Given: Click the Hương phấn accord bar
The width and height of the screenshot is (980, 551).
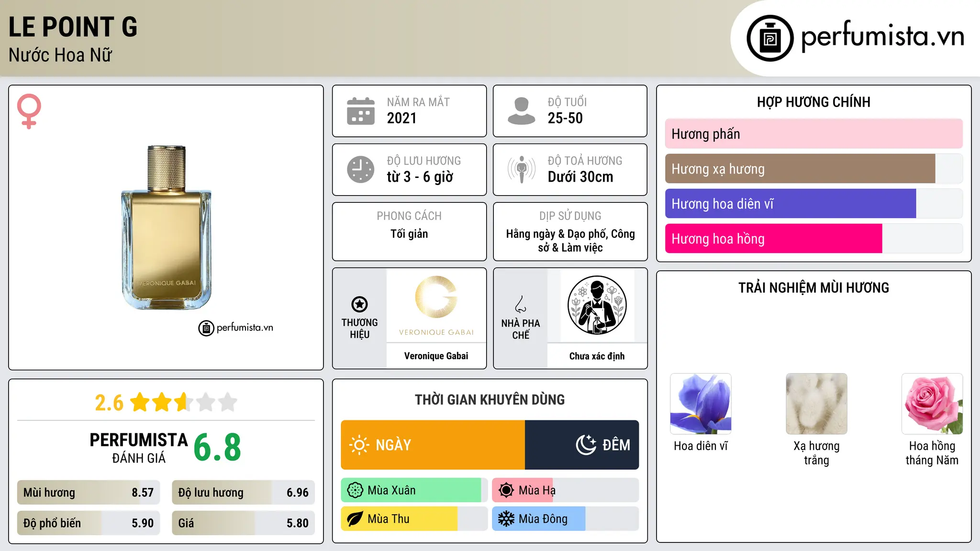Looking at the screenshot, I should [x=813, y=134].
